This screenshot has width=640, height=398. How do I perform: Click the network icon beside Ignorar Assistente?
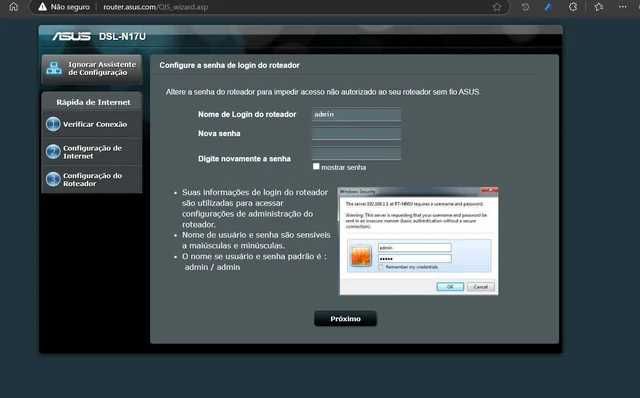pos(54,68)
